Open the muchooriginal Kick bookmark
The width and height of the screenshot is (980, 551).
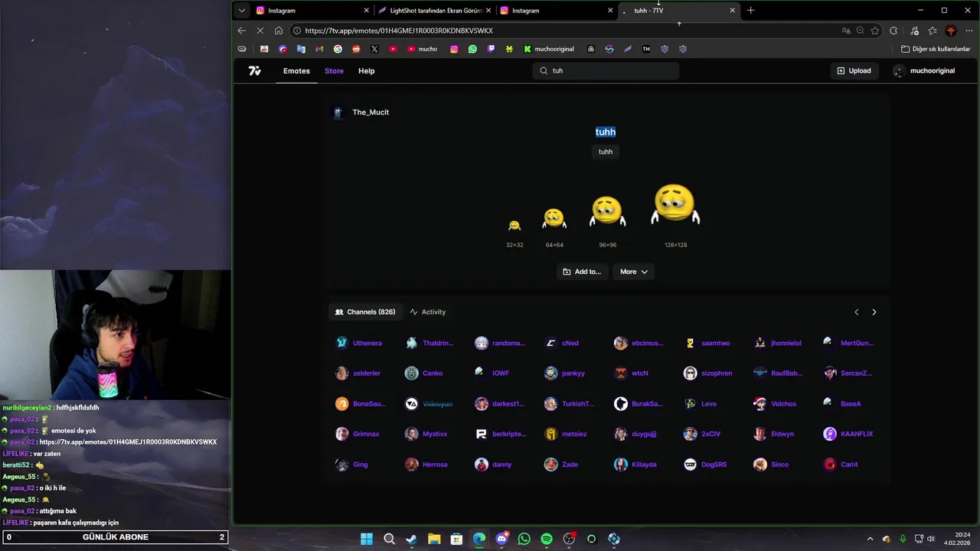(549, 49)
